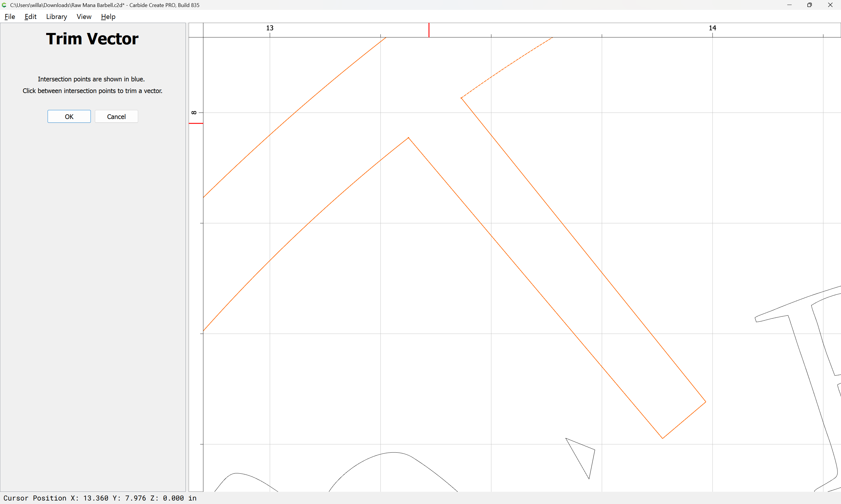Image resolution: width=841 pixels, height=504 pixels.
Task: Cancel the Trim Vector operation
Action: coord(116,116)
